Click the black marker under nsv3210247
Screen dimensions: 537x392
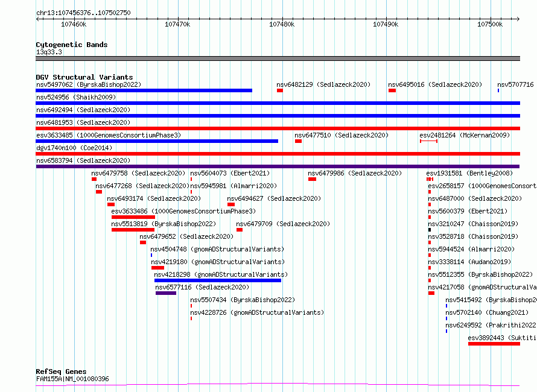(430, 230)
